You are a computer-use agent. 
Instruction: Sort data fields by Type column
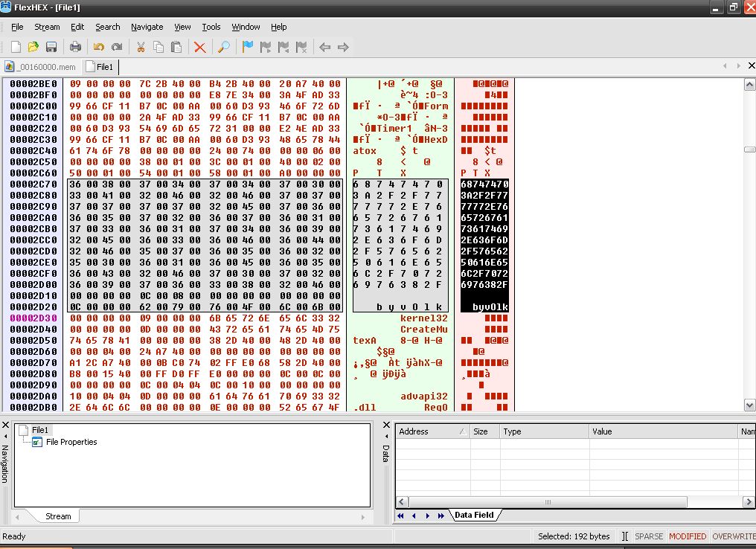[x=545, y=431]
